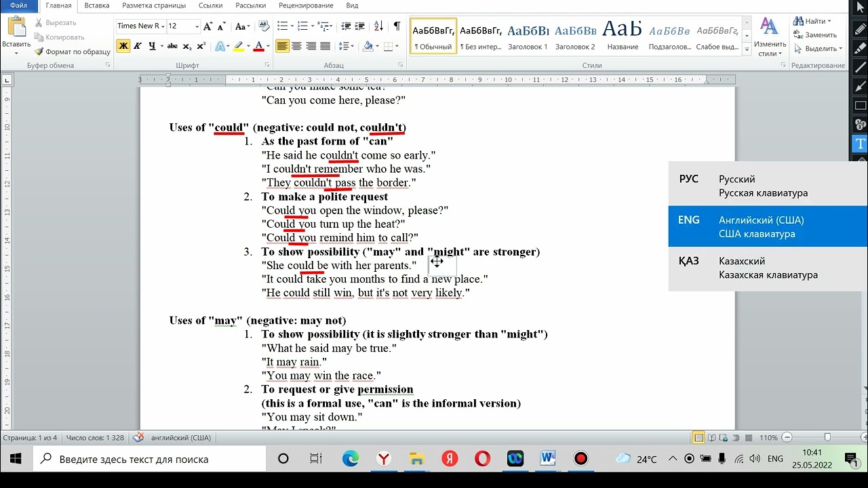Click the multilevel list icon
The image size is (868, 488).
323,26
